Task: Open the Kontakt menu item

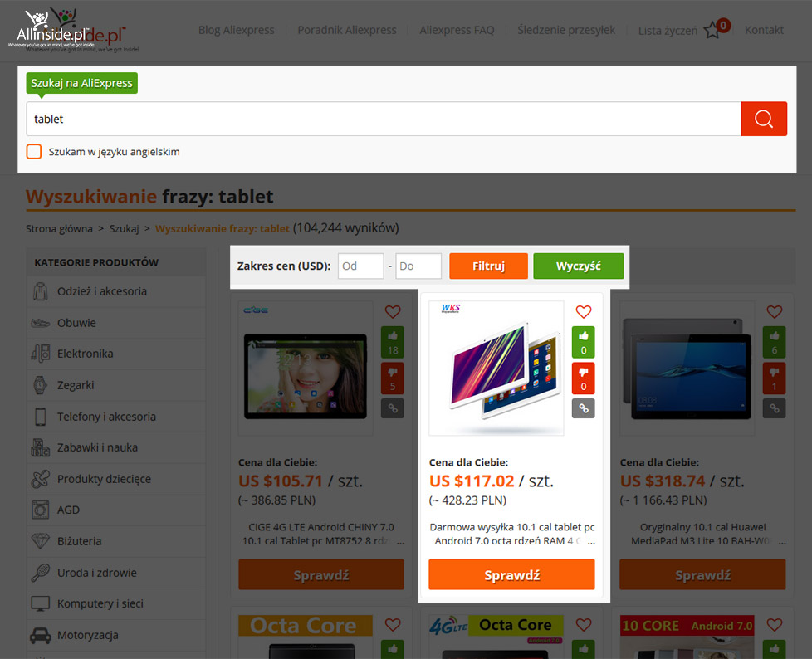Action: tap(764, 30)
